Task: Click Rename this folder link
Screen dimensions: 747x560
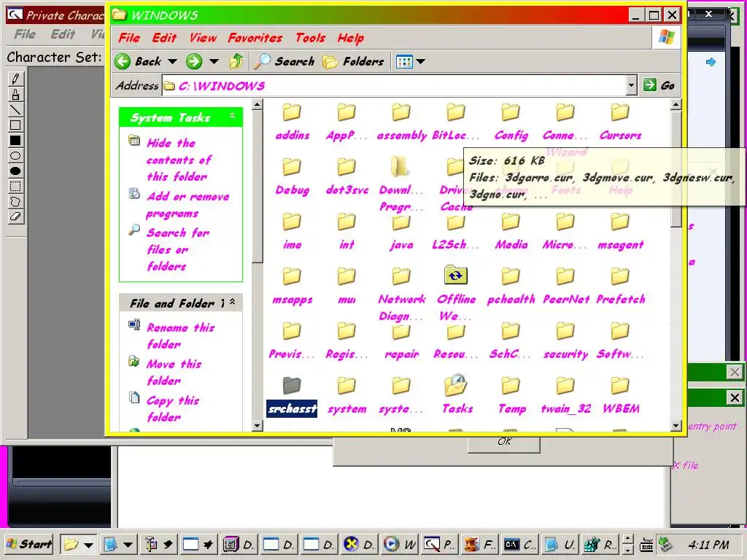Action: [x=180, y=335]
